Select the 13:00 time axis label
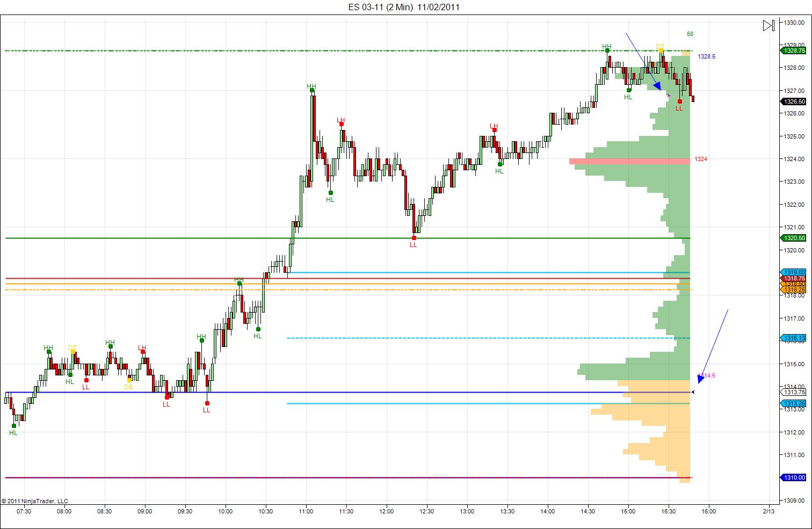This screenshot has height=529, width=812. pos(467,511)
